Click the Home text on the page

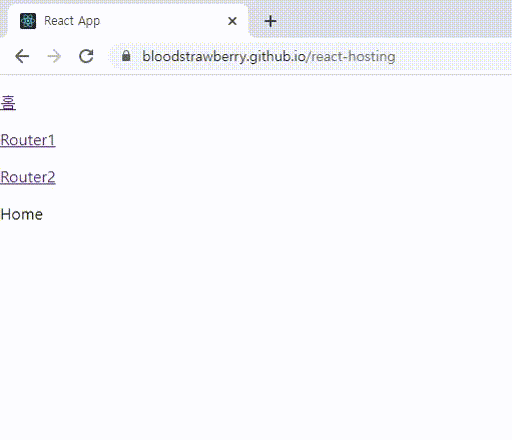[x=22, y=214]
